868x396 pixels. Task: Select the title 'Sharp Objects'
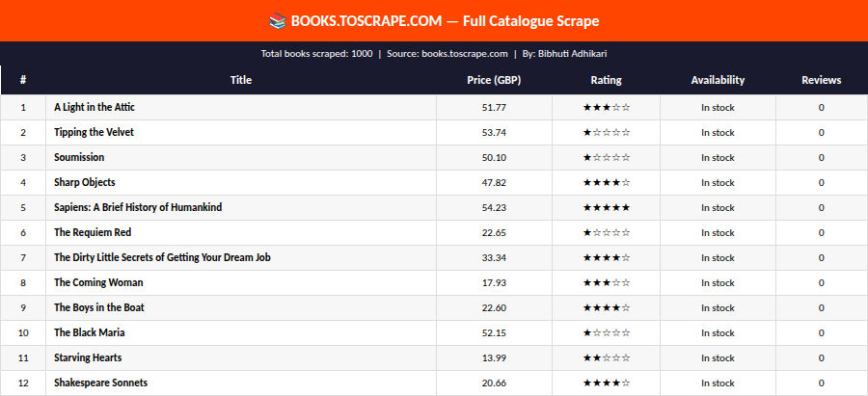(x=85, y=182)
